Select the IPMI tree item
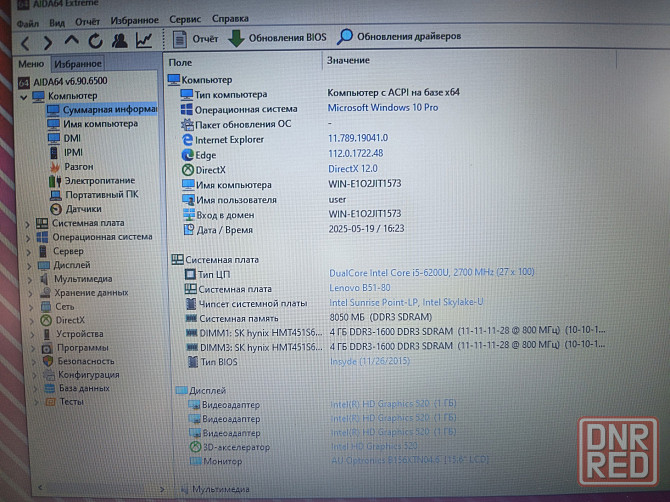 coord(65,153)
